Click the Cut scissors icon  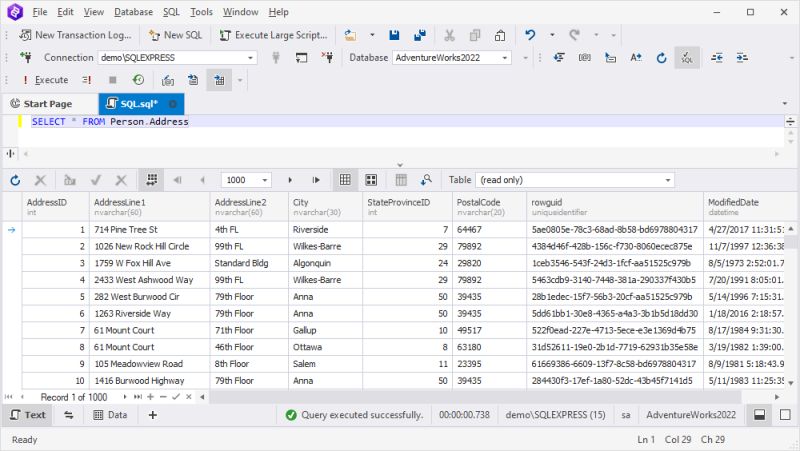[449, 35]
